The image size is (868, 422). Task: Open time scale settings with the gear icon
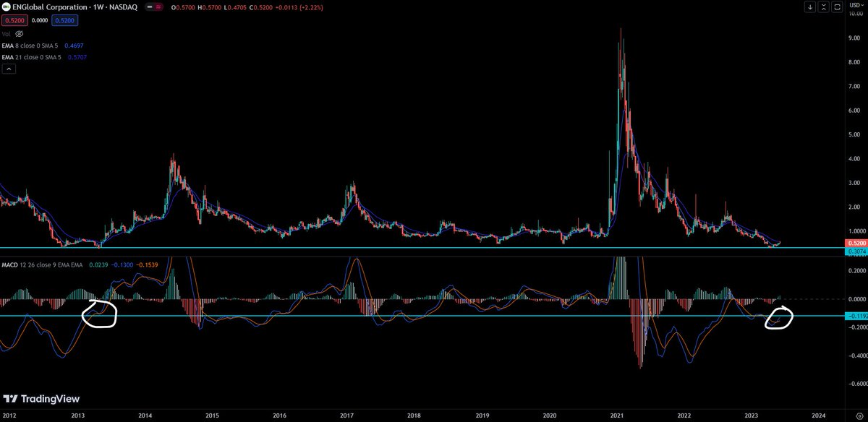point(861,415)
